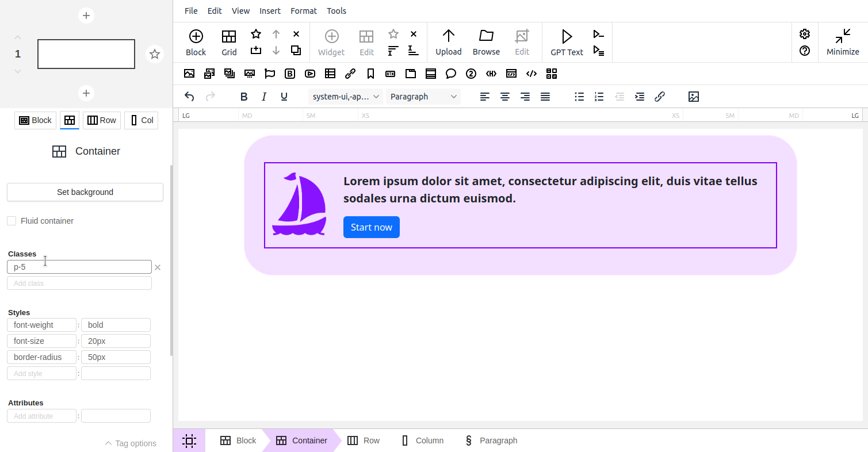
Task: Select Row in breadcrumb bar
Action: tap(364, 440)
